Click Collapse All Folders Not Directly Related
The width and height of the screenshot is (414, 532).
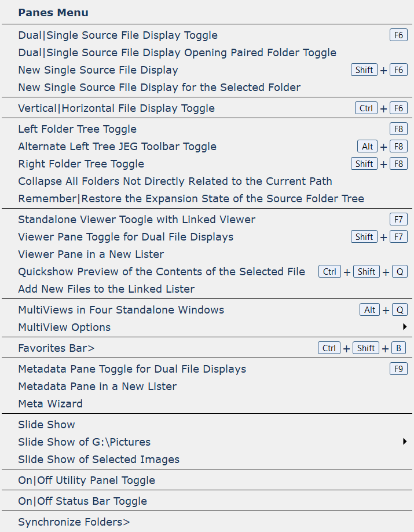(x=175, y=181)
